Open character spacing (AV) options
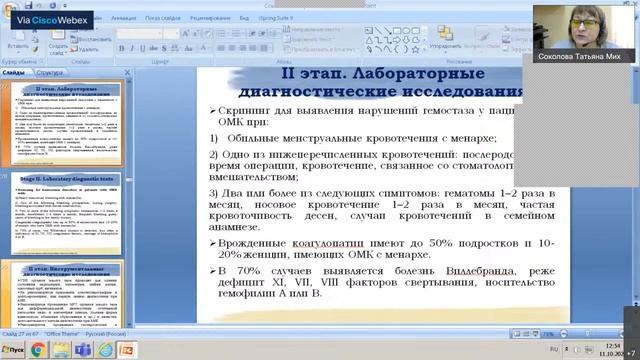640x360 pixels. 175,49
